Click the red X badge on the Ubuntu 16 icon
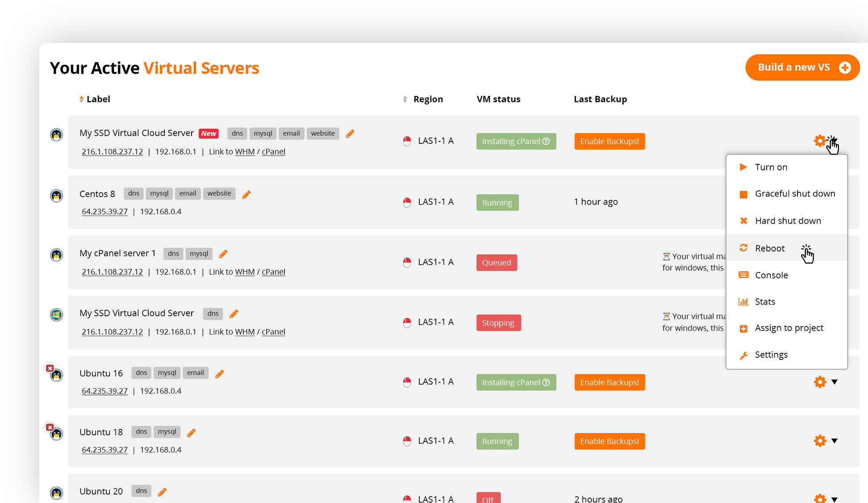This screenshot has height=503, width=868. [x=50, y=368]
